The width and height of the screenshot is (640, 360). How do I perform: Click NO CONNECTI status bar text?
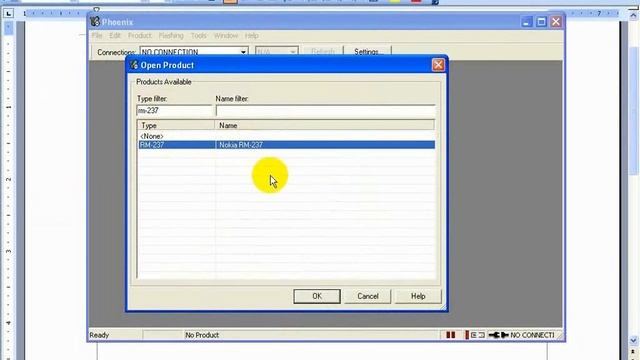tap(532, 335)
